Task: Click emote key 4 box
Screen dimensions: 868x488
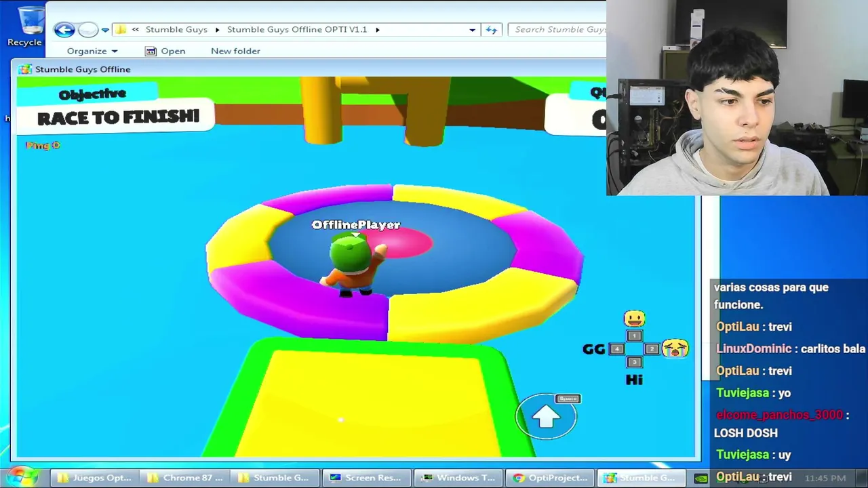Action: [616, 349]
